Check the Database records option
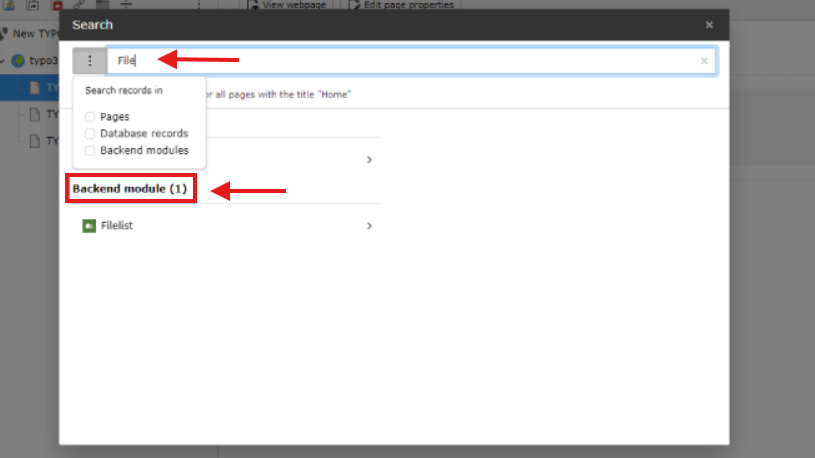Viewport: 815px width, 458px height. (x=90, y=134)
